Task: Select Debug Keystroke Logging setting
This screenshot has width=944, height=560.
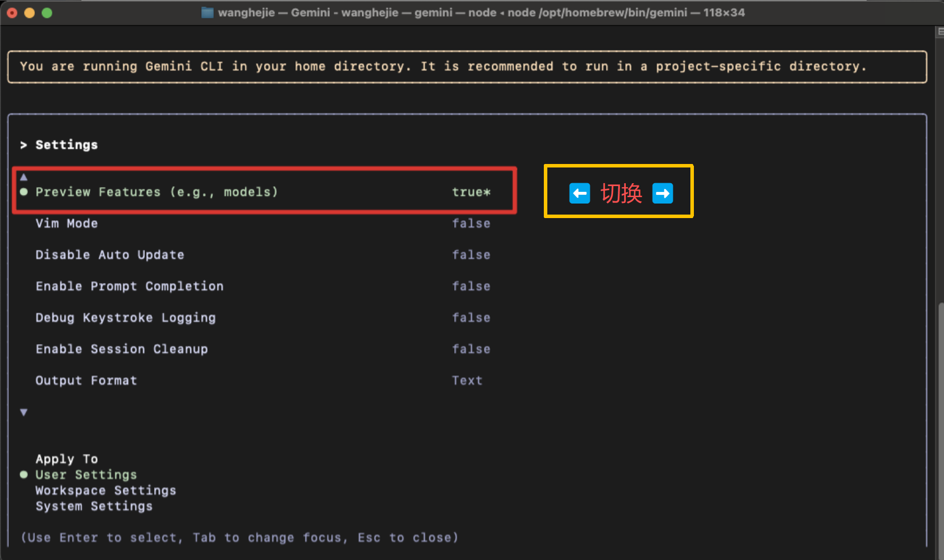Action: pos(126,318)
